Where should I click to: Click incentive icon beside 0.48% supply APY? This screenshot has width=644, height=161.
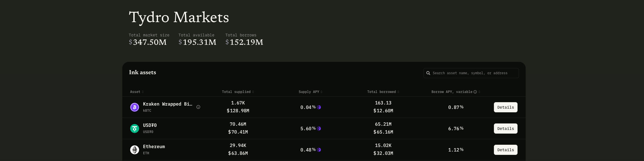pos(319,150)
